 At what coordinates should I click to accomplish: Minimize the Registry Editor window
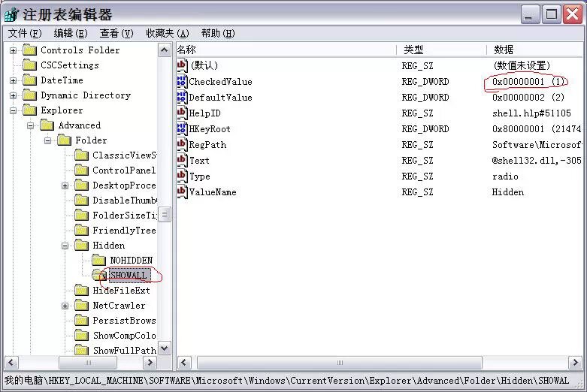coord(529,14)
